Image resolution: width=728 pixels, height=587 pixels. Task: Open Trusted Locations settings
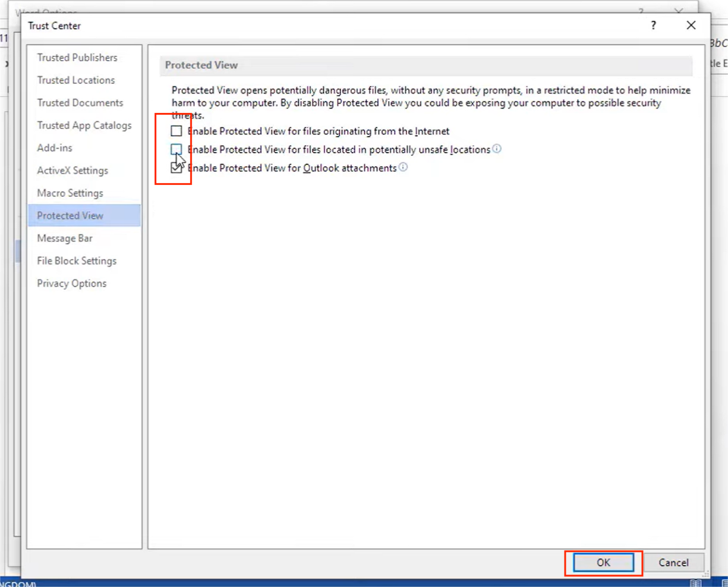(x=75, y=80)
